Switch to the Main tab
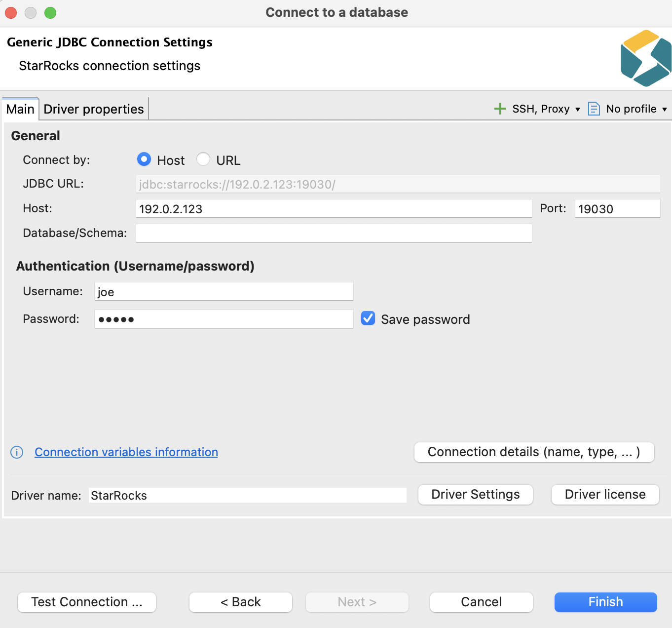 (20, 109)
